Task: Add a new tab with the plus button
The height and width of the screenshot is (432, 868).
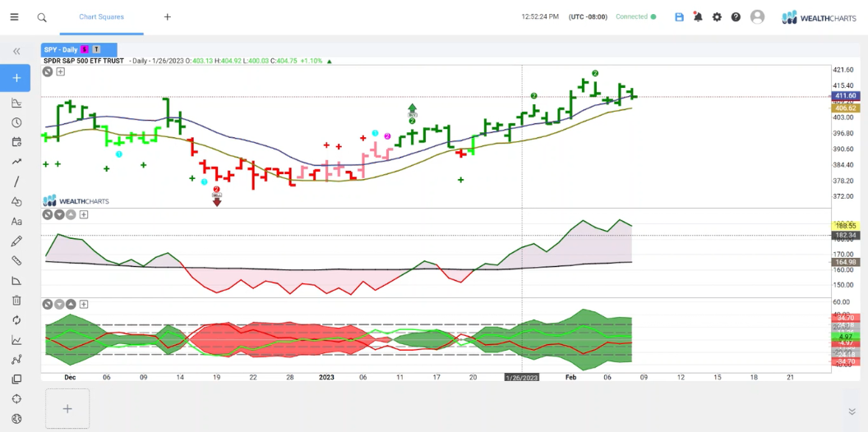Action: [x=167, y=17]
